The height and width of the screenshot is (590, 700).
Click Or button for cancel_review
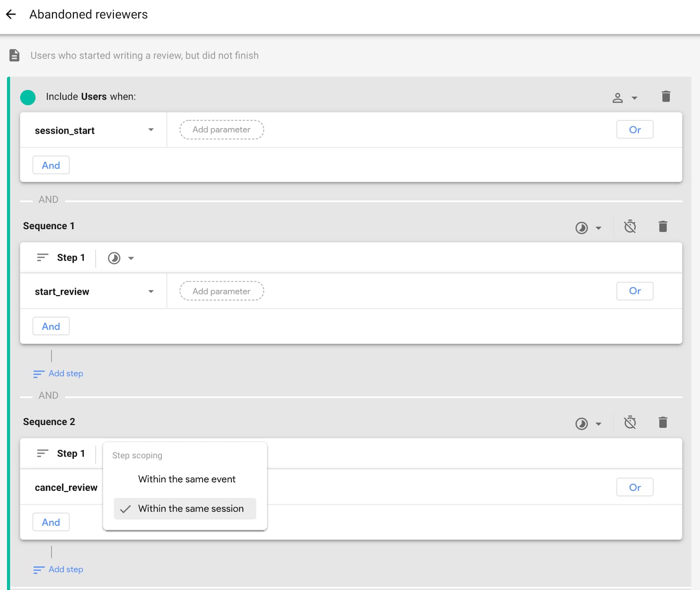(x=635, y=487)
